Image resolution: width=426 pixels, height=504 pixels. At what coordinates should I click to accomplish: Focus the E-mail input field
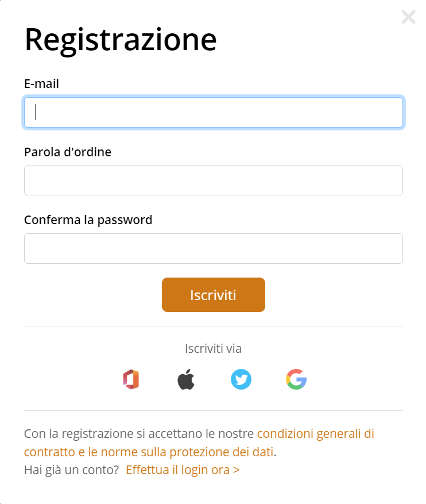point(214,113)
